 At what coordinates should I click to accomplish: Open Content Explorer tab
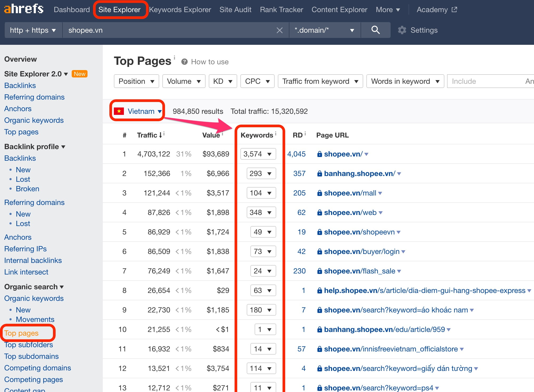tap(339, 10)
